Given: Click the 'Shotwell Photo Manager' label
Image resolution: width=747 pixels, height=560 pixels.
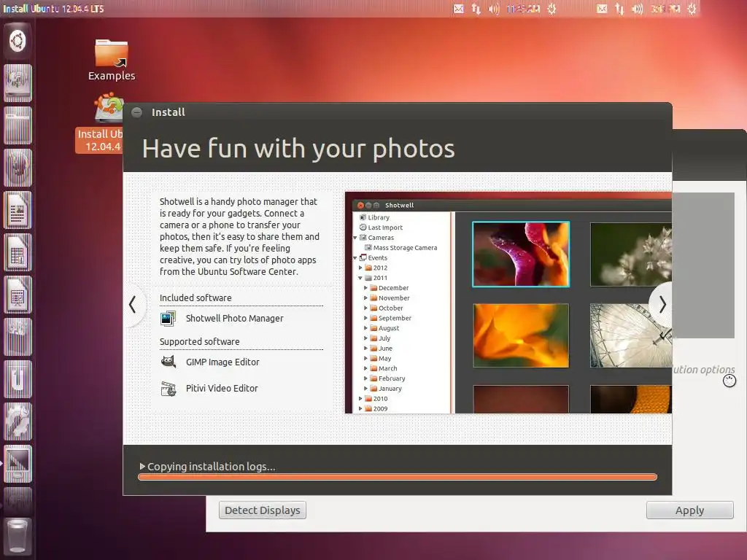Looking at the screenshot, I should 234,319.
